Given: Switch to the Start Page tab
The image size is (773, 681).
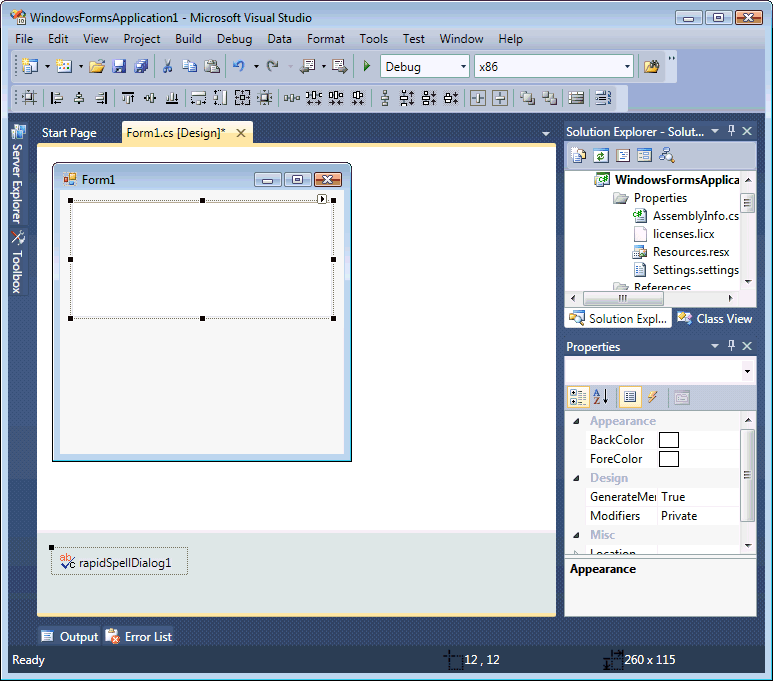Looking at the screenshot, I should tap(69, 133).
